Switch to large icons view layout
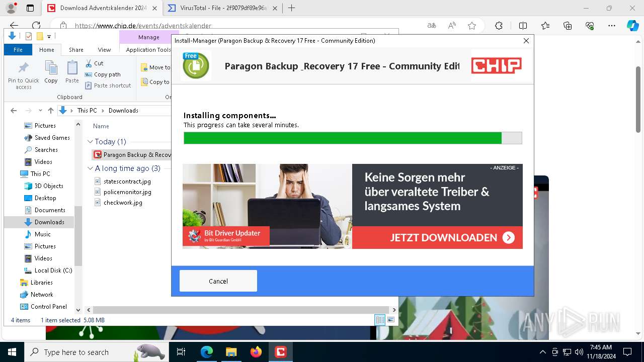Viewport: 644px width, 362px height. point(391,320)
